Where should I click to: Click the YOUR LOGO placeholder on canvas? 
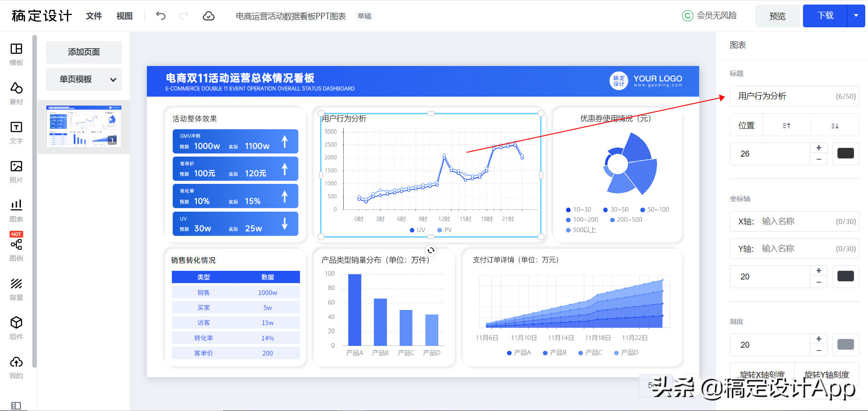646,81
